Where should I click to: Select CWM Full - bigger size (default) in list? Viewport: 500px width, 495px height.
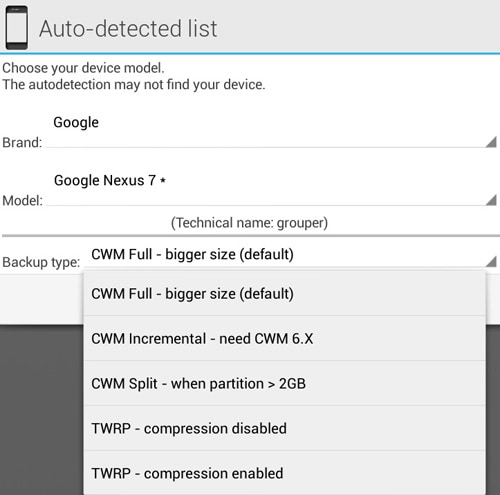[284, 294]
